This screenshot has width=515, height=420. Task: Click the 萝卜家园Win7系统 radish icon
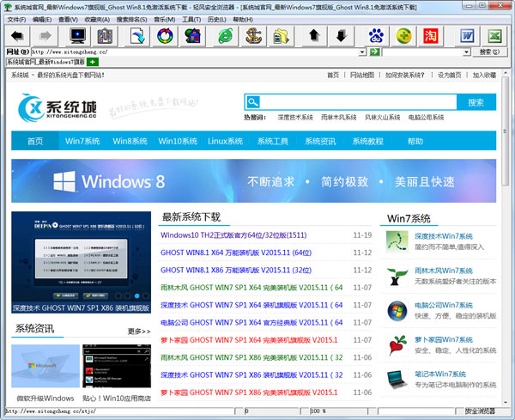[x=397, y=345]
